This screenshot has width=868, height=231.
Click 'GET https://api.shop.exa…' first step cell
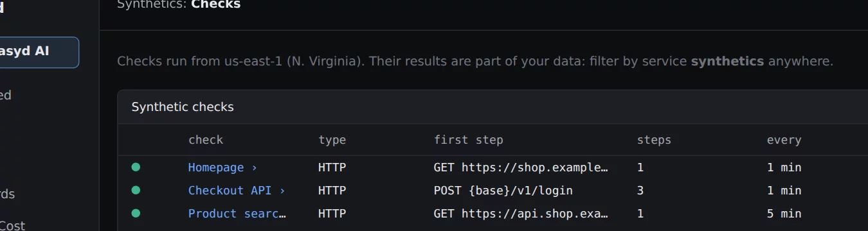[521, 214]
